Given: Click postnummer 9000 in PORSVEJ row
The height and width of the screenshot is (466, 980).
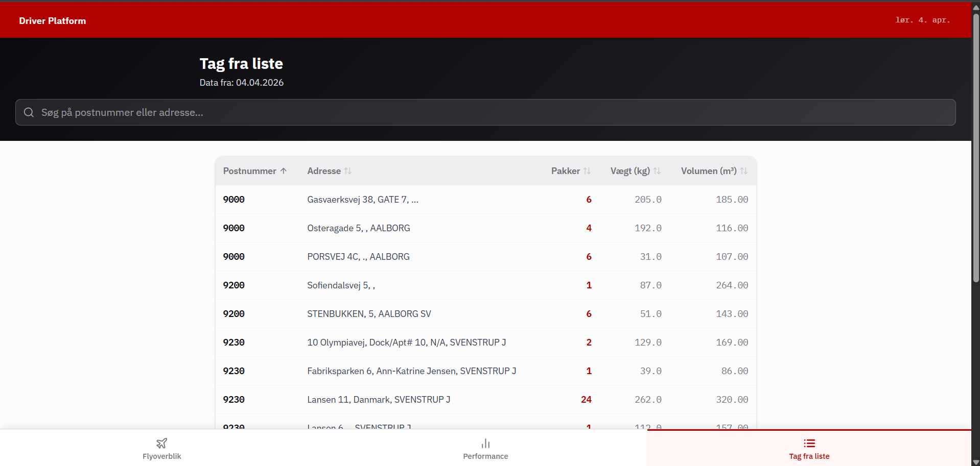Looking at the screenshot, I should click(234, 257).
